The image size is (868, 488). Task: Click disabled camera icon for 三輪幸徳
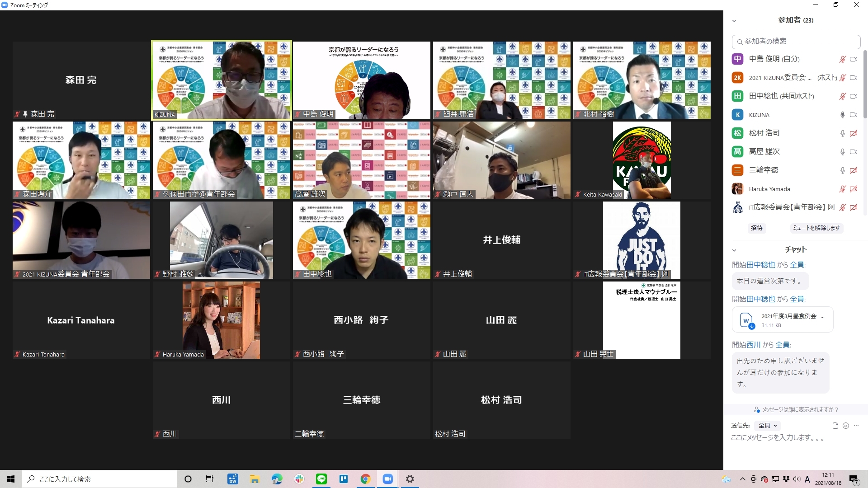pyautogui.click(x=854, y=170)
